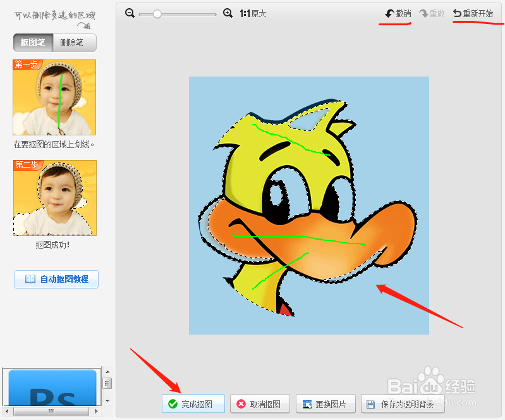
Task: Click the zoom slider handle
Action: point(157,14)
